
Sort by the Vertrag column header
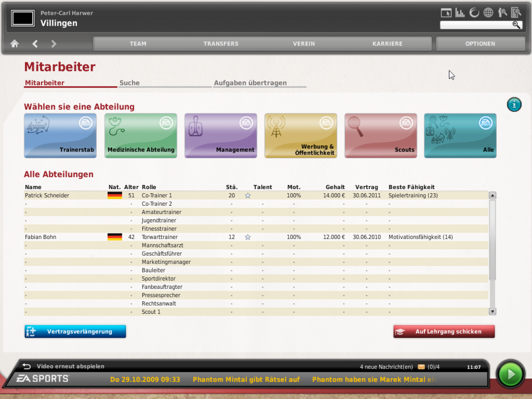367,187
